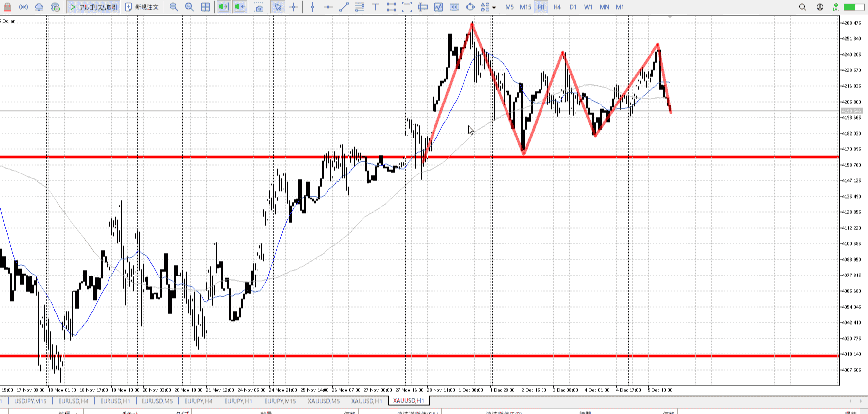Select the trendline drawing tool

(344, 7)
